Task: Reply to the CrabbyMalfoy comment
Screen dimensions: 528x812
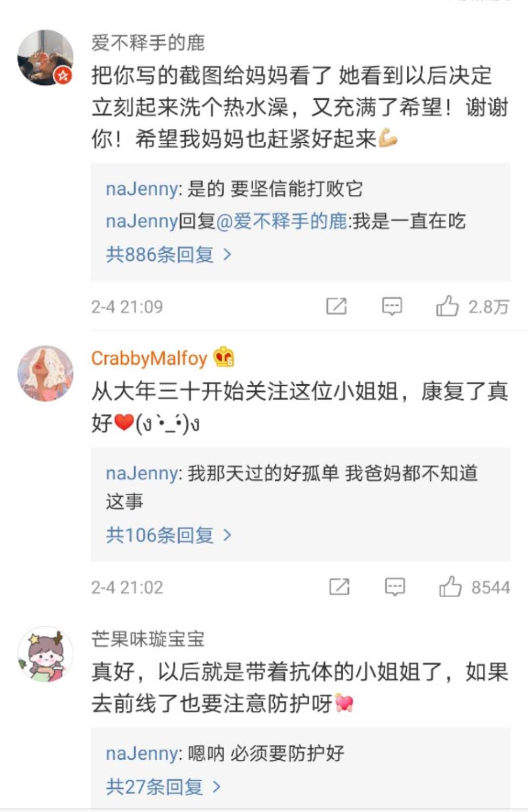Action: [395, 587]
